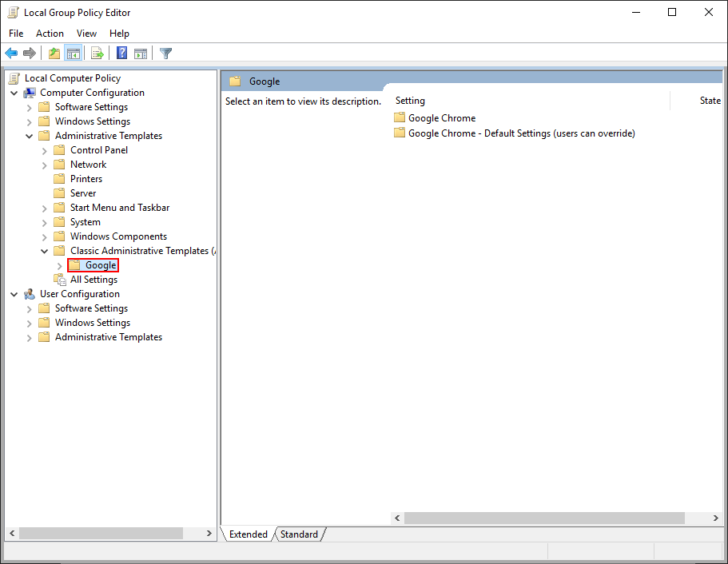Expand Software Settings under Computer Configuration

click(x=30, y=108)
